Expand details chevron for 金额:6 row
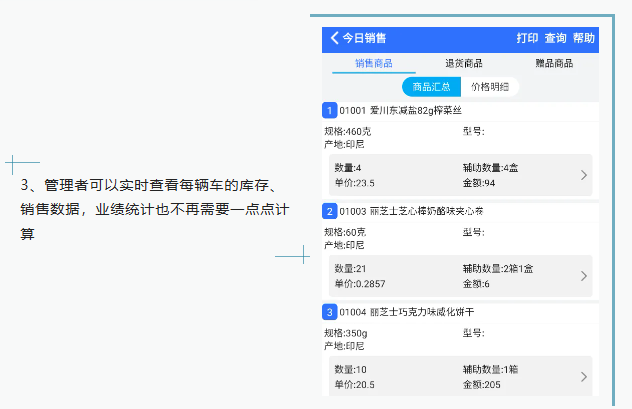This screenshot has width=632, height=409. coord(584,276)
